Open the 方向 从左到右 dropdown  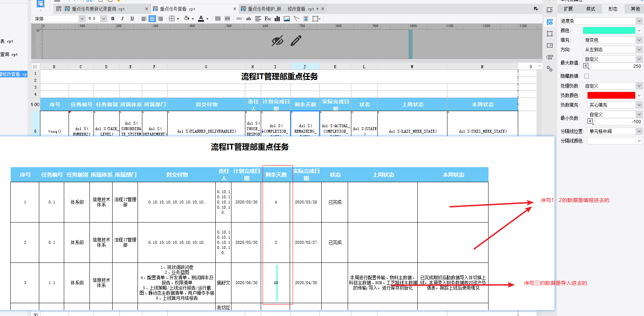[639, 49]
